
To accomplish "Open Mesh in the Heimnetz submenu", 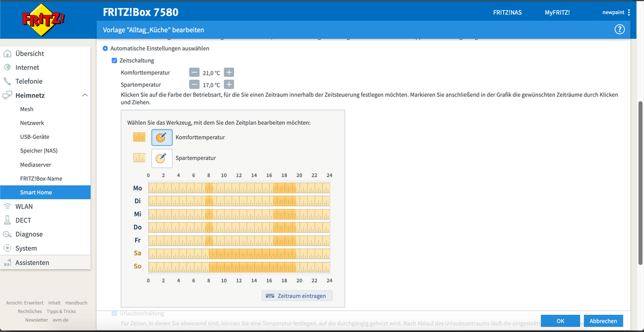I will click(27, 109).
